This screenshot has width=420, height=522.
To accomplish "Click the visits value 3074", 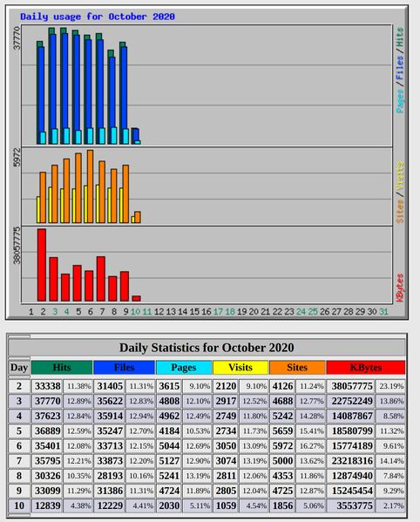I will pyautogui.click(x=226, y=461).
